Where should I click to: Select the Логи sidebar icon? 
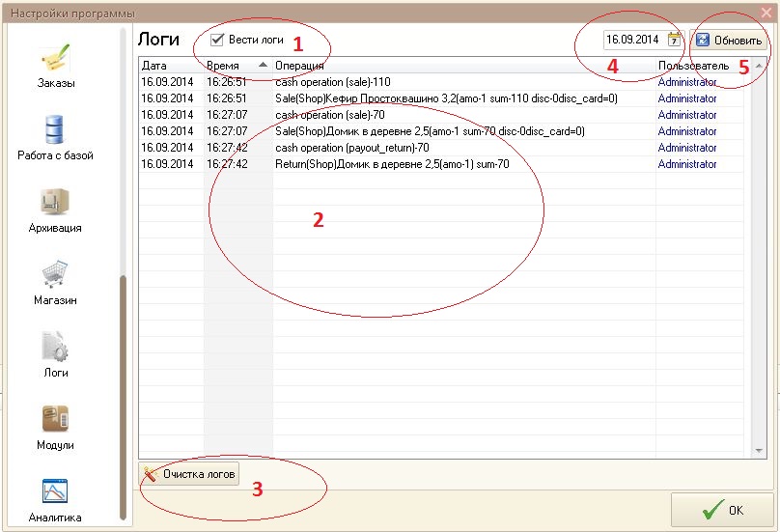coord(55,346)
